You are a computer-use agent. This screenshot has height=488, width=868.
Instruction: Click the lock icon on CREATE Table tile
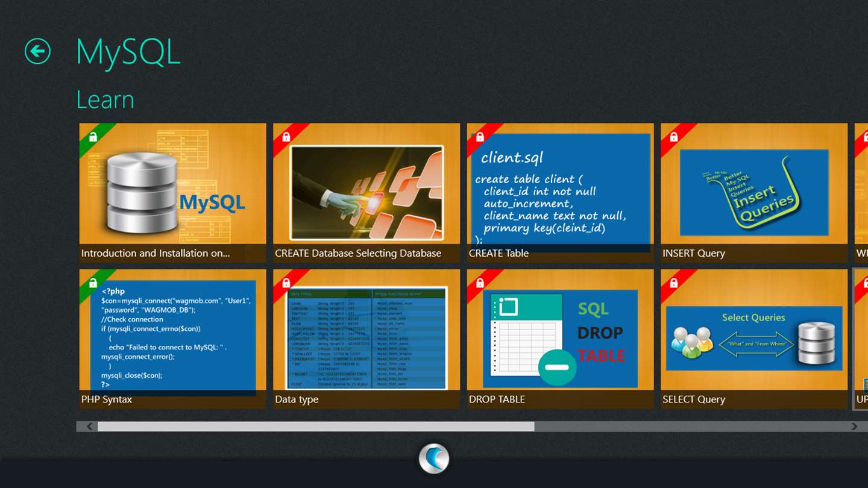(480, 137)
